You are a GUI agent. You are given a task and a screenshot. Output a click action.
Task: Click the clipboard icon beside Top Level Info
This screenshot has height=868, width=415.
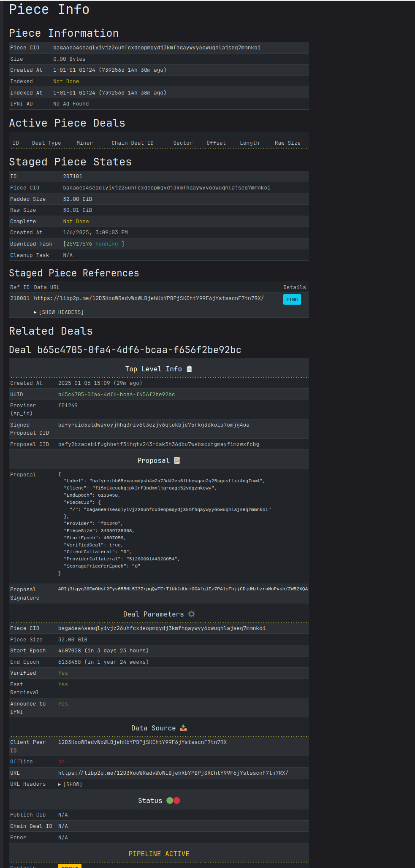point(190,369)
